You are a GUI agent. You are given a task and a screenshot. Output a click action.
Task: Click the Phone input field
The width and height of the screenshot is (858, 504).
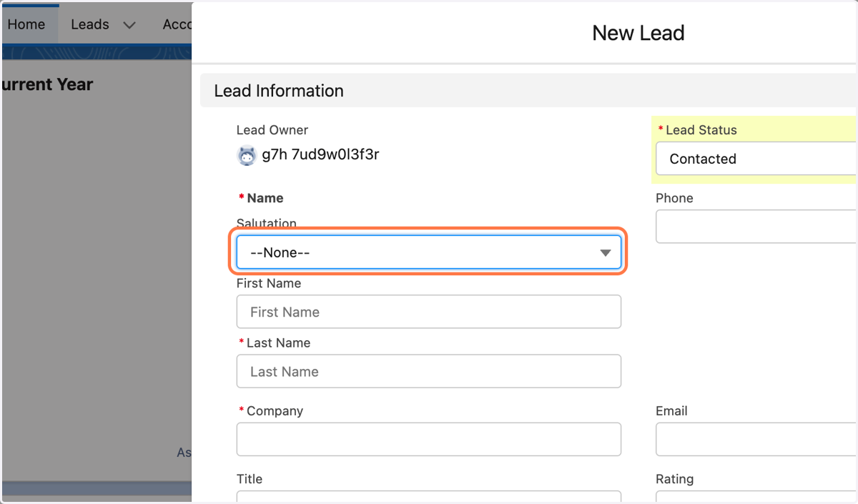pos(756,227)
